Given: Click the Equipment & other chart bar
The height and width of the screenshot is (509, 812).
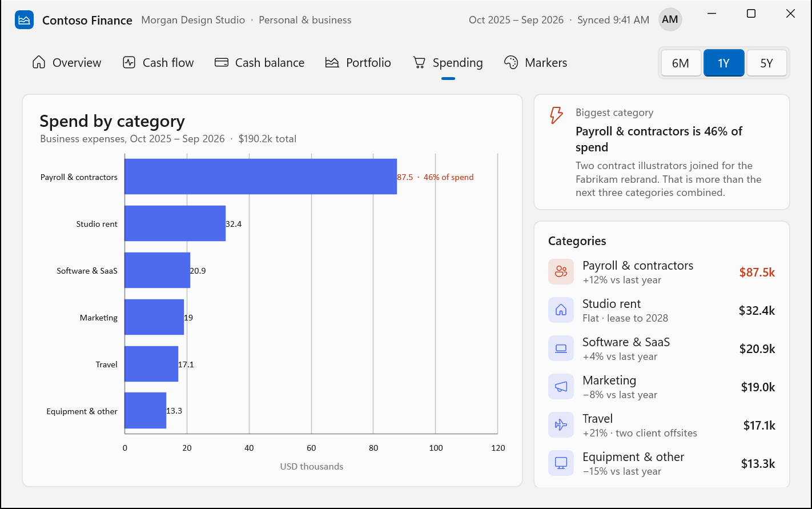Looking at the screenshot, I should click(x=146, y=411).
